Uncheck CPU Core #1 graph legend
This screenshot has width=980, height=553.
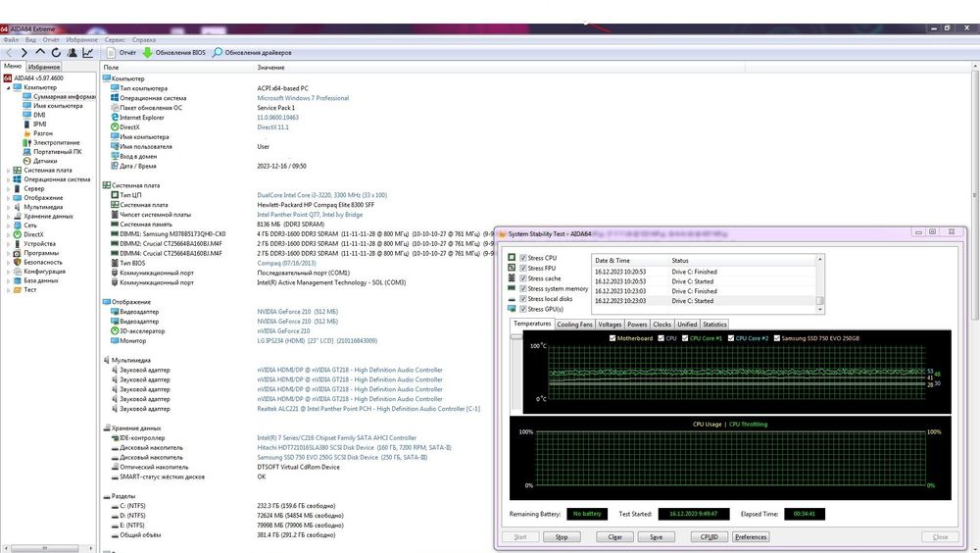(685, 338)
